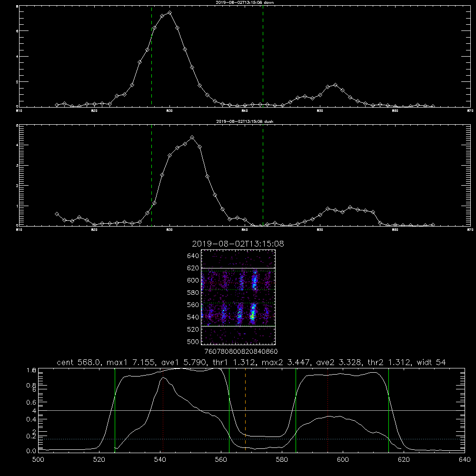The width and height of the screenshot is (476, 476).
Task: Click x-axis label '580' on bottom plot
Action: point(282,460)
